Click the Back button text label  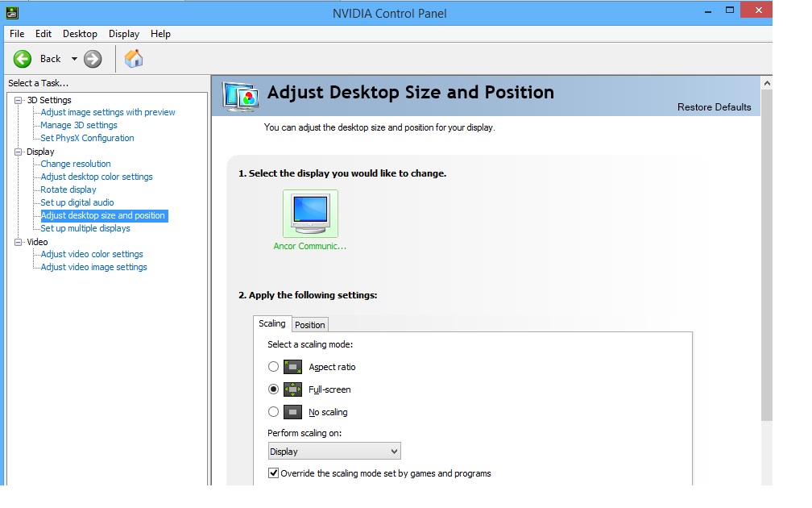pyautogui.click(x=50, y=59)
